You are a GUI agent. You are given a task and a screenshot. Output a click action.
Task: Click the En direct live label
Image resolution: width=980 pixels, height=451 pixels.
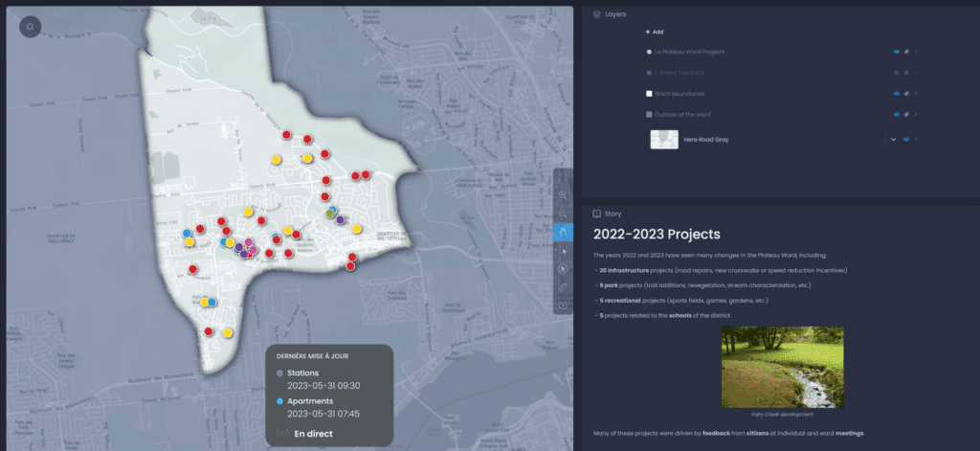(314, 434)
